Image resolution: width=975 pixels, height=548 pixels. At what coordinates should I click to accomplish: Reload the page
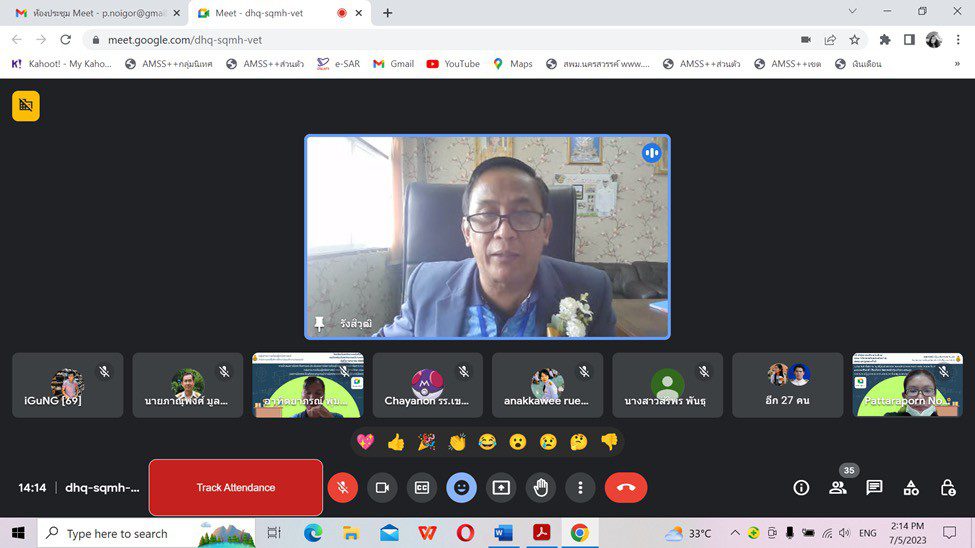tap(65, 40)
